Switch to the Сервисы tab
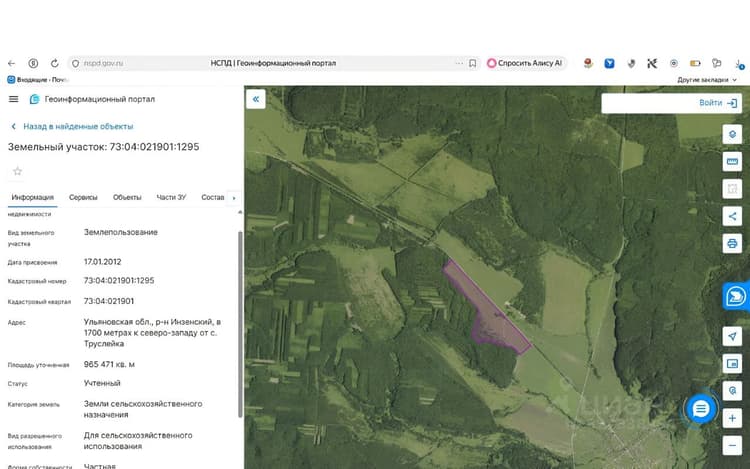Viewport: 750px width, 469px height. pyautogui.click(x=83, y=197)
